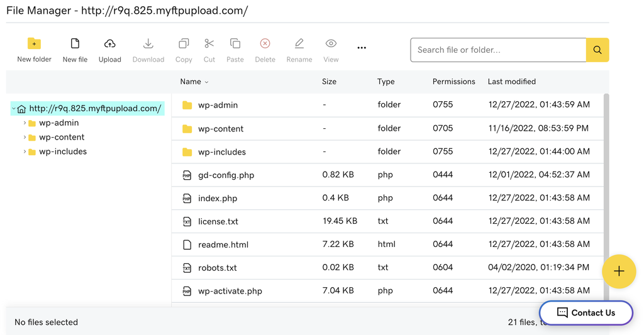The width and height of the screenshot is (644, 335).
Task: Select wp-includes in the sidebar tree
Action: (63, 151)
